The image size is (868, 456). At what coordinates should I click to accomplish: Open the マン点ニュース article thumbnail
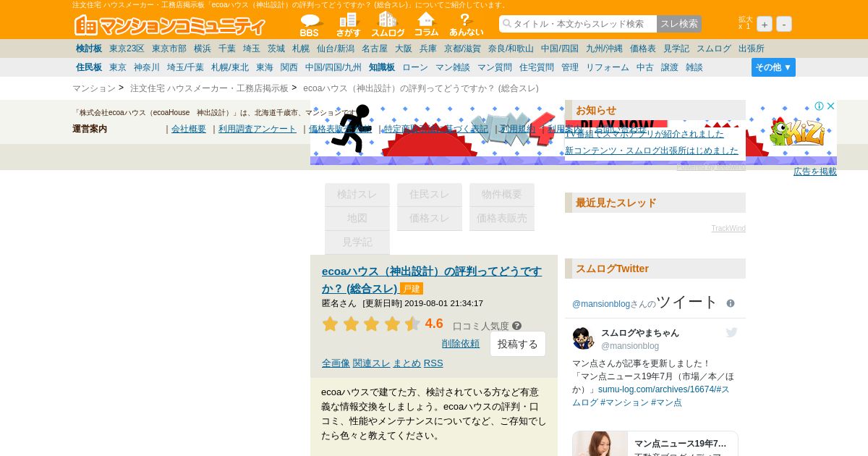(x=600, y=444)
